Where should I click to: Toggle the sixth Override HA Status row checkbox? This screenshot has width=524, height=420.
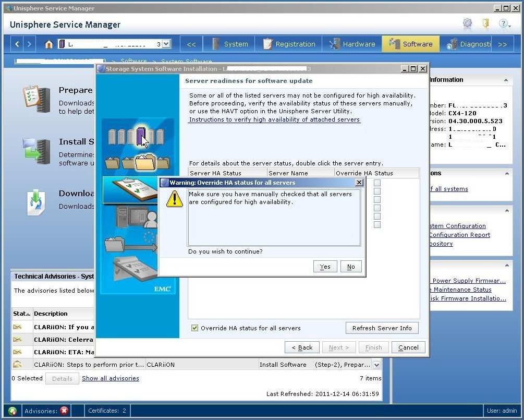377,225
